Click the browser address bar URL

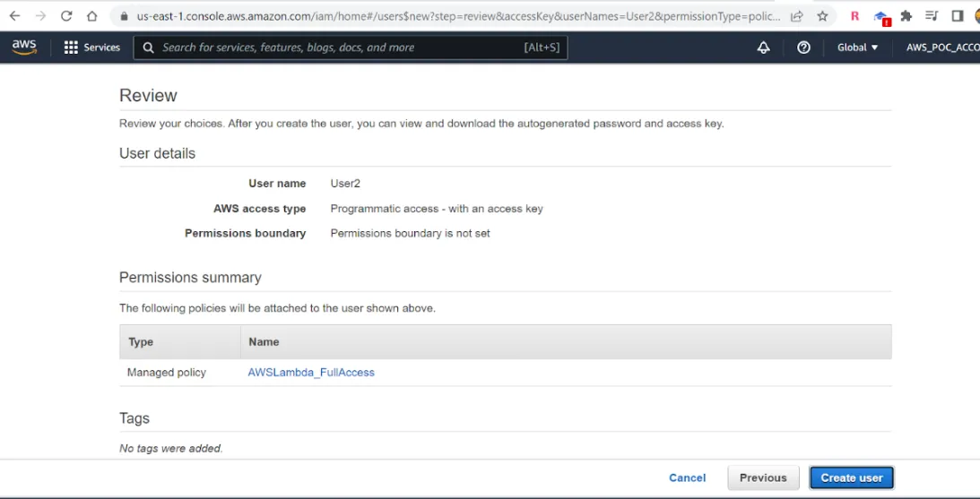(458, 17)
